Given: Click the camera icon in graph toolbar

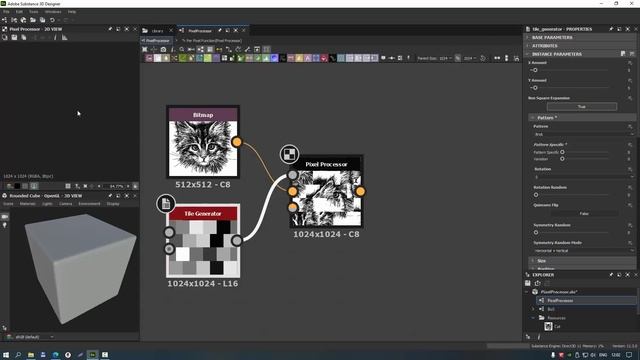Looking at the screenshot, I should 163,49.
